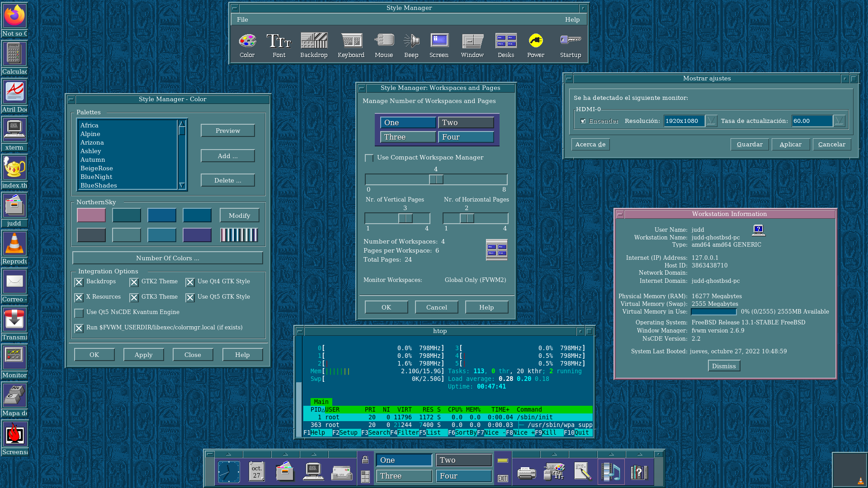Click F2Setup in the htop footer

[345, 433]
